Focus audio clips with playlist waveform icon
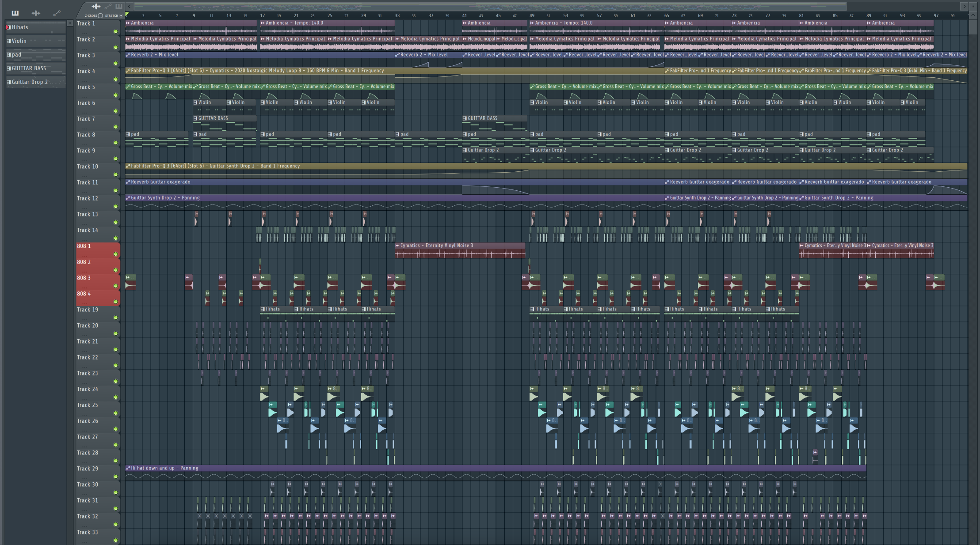Screen dimensions: 980x545 click(96, 6)
